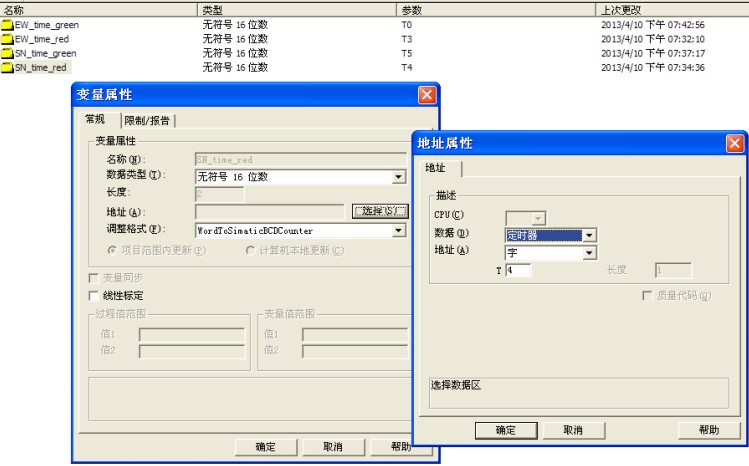Click the T timer number input field
749x466 pixels.
(x=518, y=270)
